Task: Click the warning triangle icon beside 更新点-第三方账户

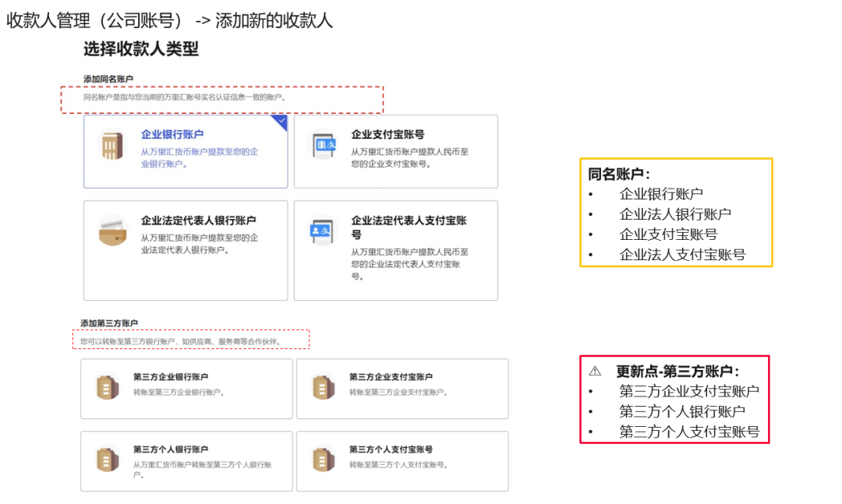Action: tap(595, 371)
